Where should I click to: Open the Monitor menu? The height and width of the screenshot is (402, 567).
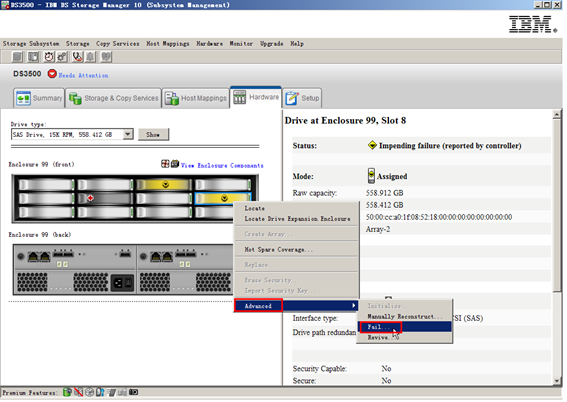(x=241, y=44)
